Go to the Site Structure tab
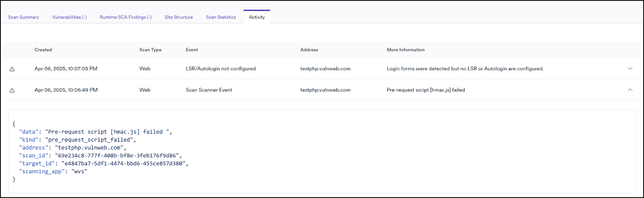Image resolution: width=644 pixels, height=198 pixels. [179, 17]
